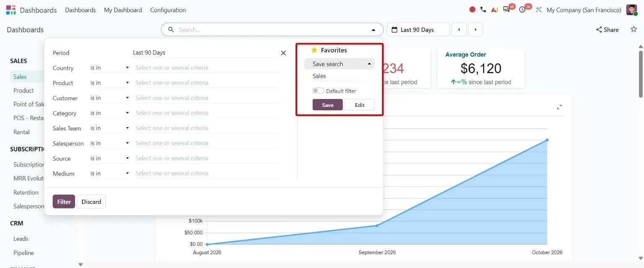Select MRR Evolution dashboard in sidebar
The height and width of the screenshot is (268, 644).
[x=29, y=178]
